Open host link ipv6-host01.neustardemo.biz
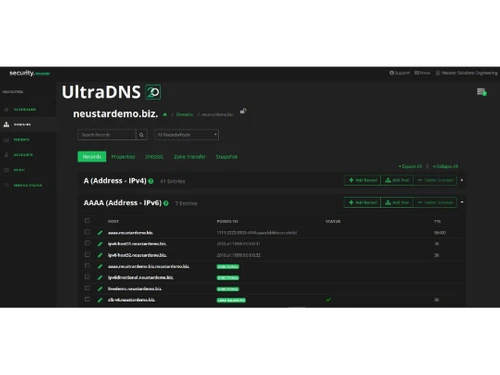 (137, 244)
